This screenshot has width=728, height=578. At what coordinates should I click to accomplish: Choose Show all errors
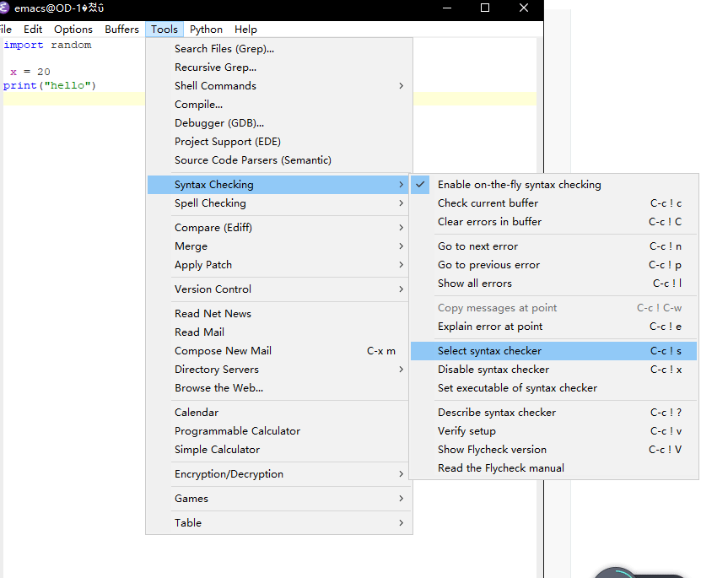coord(474,284)
